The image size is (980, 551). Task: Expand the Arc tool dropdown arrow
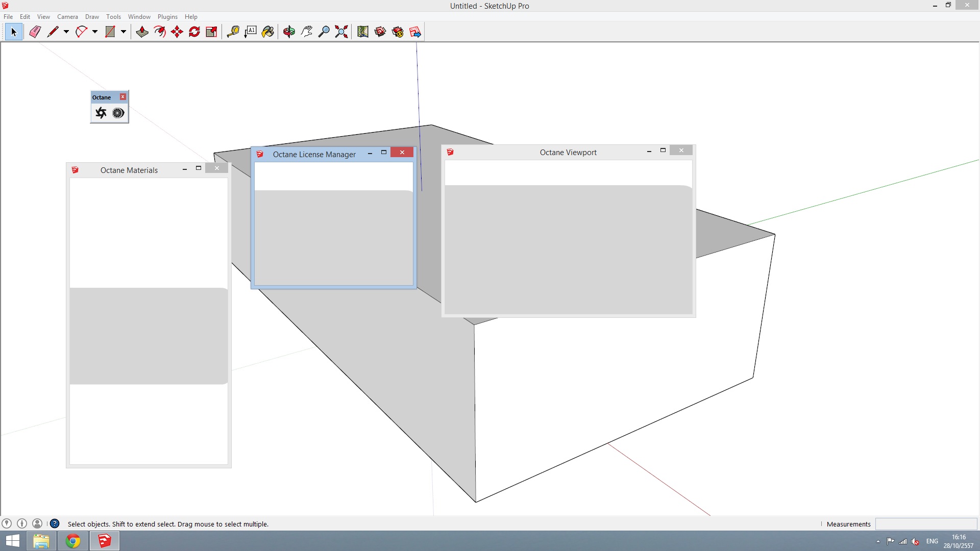(x=95, y=32)
